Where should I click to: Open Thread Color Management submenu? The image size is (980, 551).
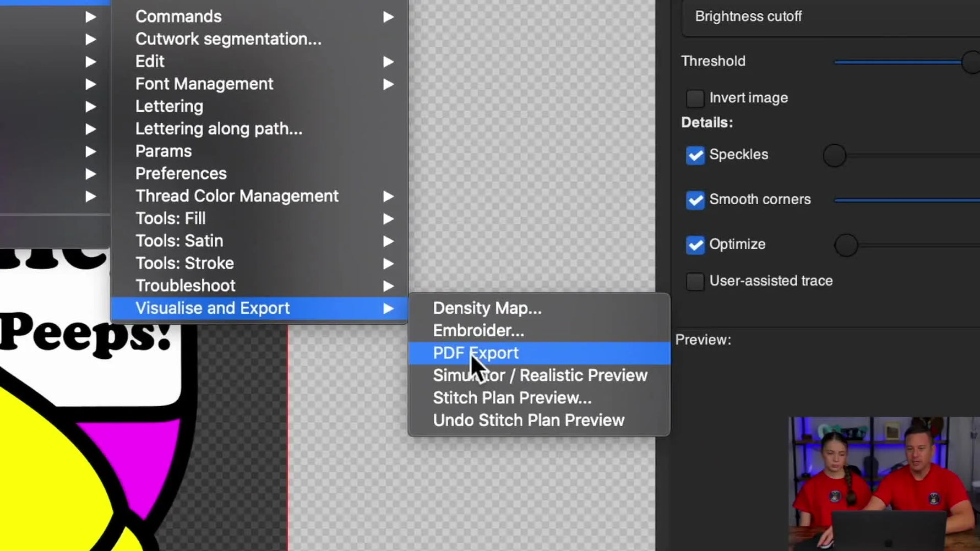259,196
